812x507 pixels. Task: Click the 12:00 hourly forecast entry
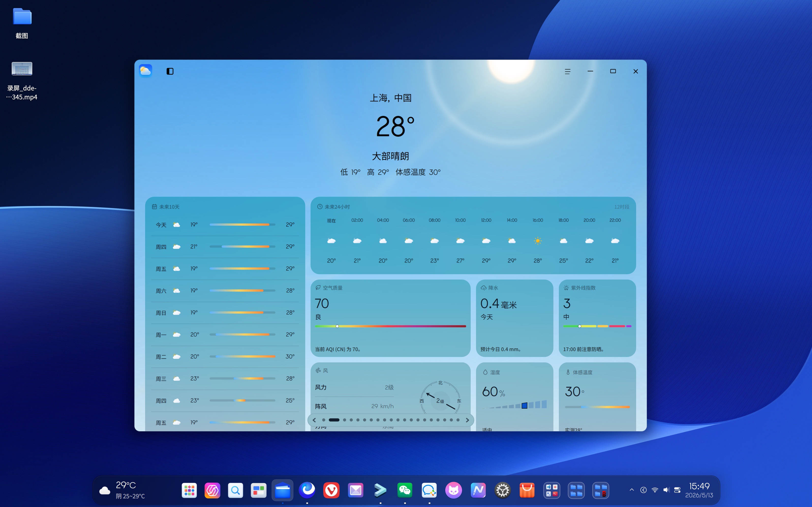point(486,240)
